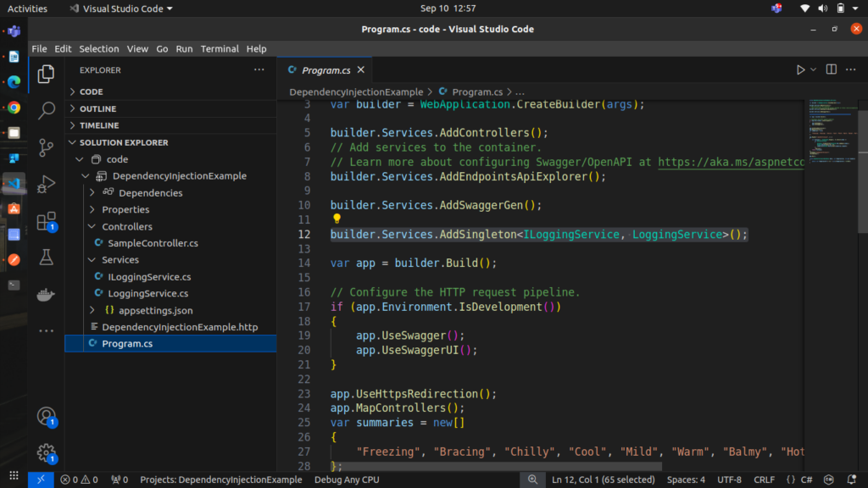Close the Program.cs editor tab
Viewport: 868px width, 488px height.
click(360, 70)
